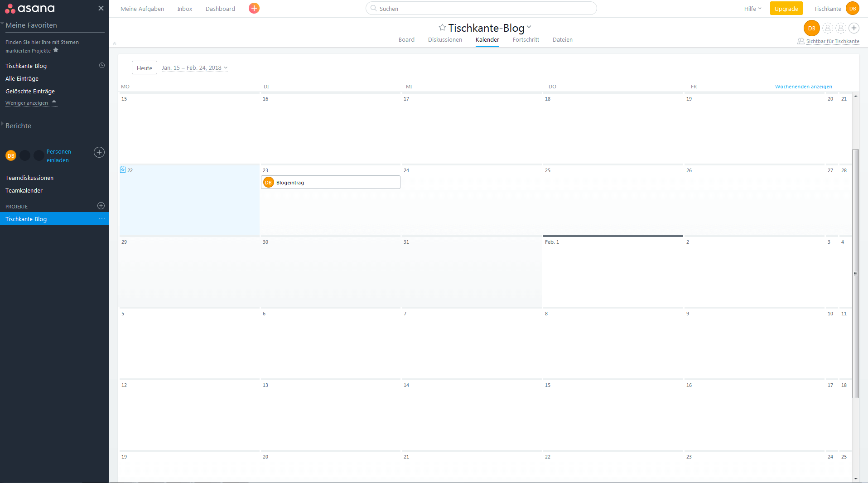Open Teamkalender in the sidebar
This screenshot has height=483, width=868.
[24, 190]
